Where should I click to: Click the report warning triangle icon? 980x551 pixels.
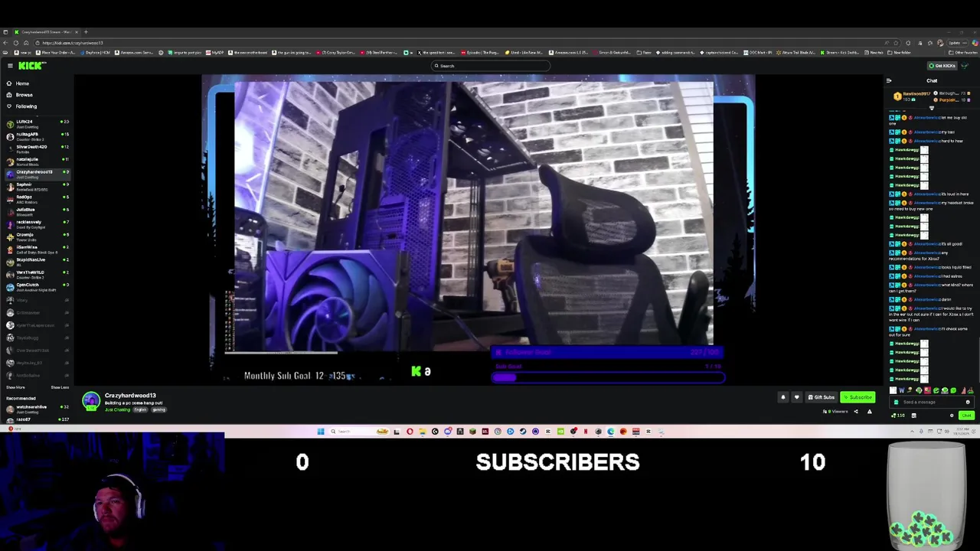[x=869, y=412]
